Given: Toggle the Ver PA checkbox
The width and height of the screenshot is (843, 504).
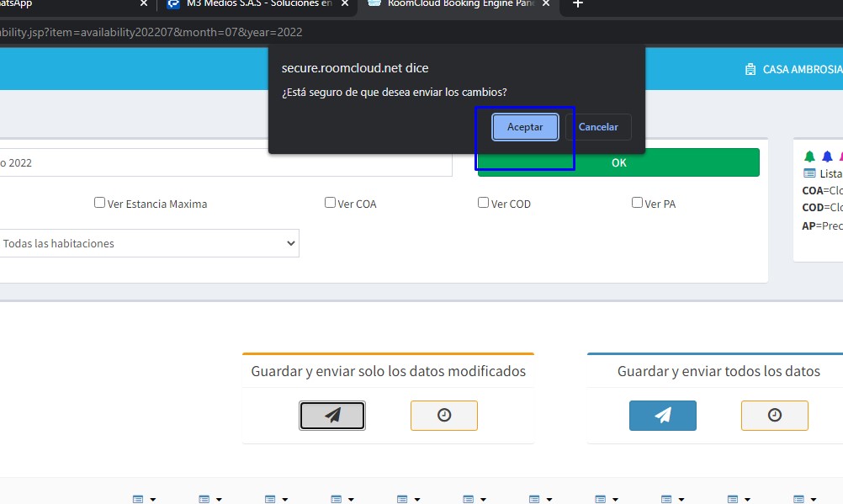Looking at the screenshot, I should pyautogui.click(x=637, y=203).
